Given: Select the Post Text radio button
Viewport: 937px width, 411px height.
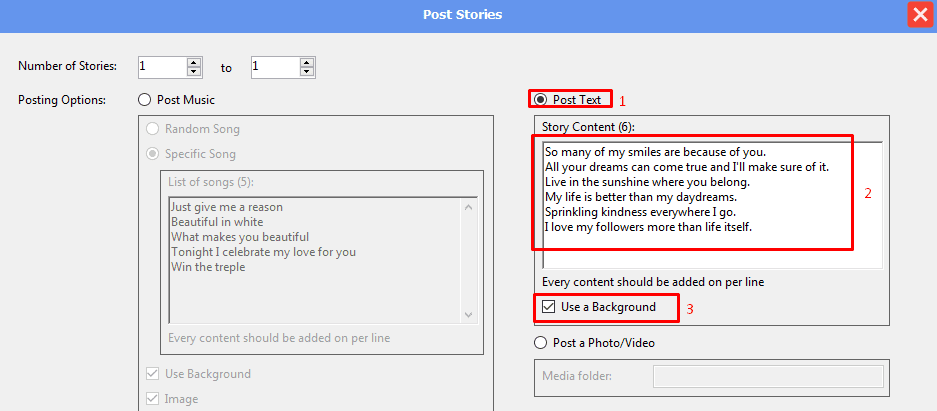Looking at the screenshot, I should pos(540,99).
